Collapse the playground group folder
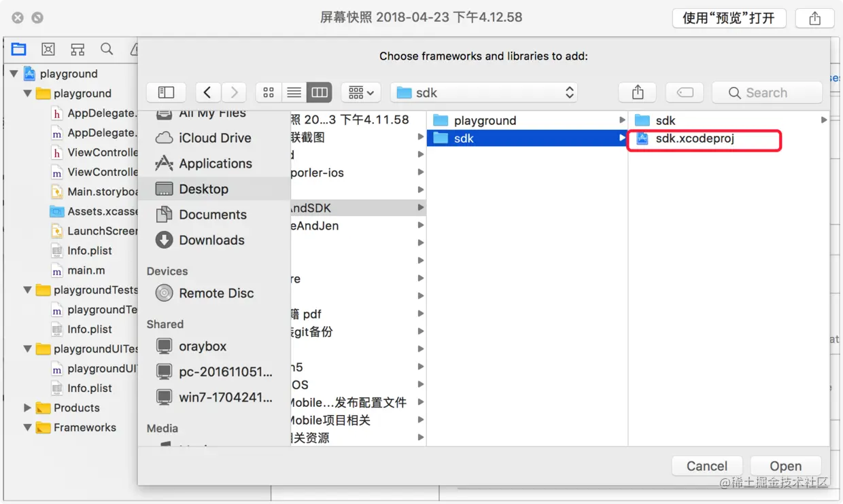Screen dimensions: 843x504 28,93
